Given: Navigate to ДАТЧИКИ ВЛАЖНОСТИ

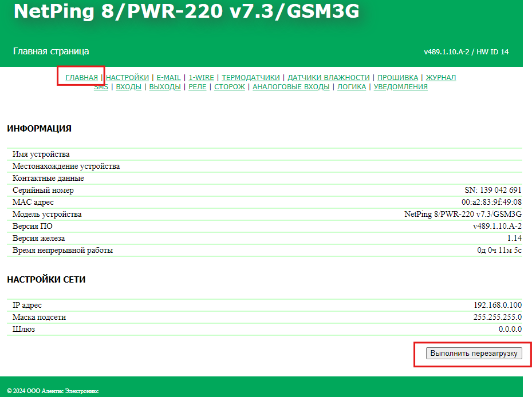Looking at the screenshot, I should 329,77.
